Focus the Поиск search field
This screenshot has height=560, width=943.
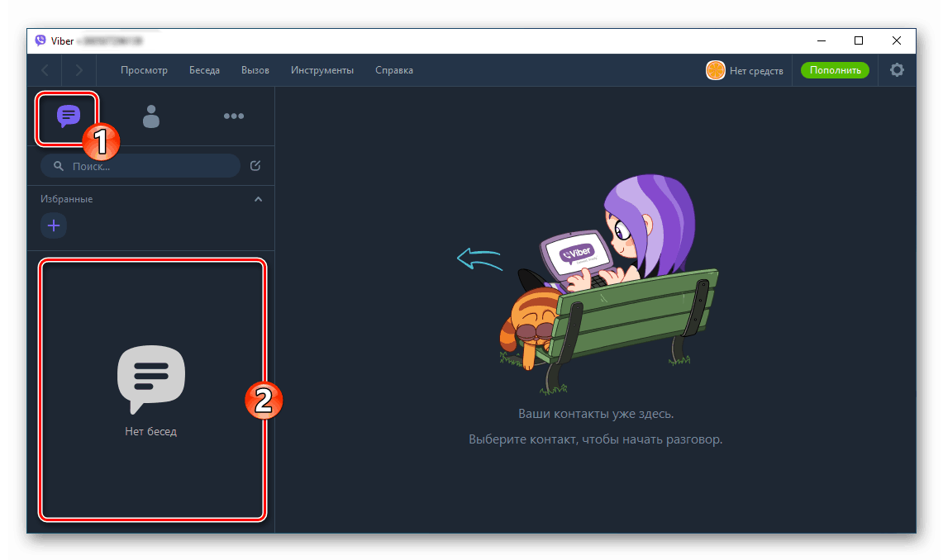pos(140,166)
